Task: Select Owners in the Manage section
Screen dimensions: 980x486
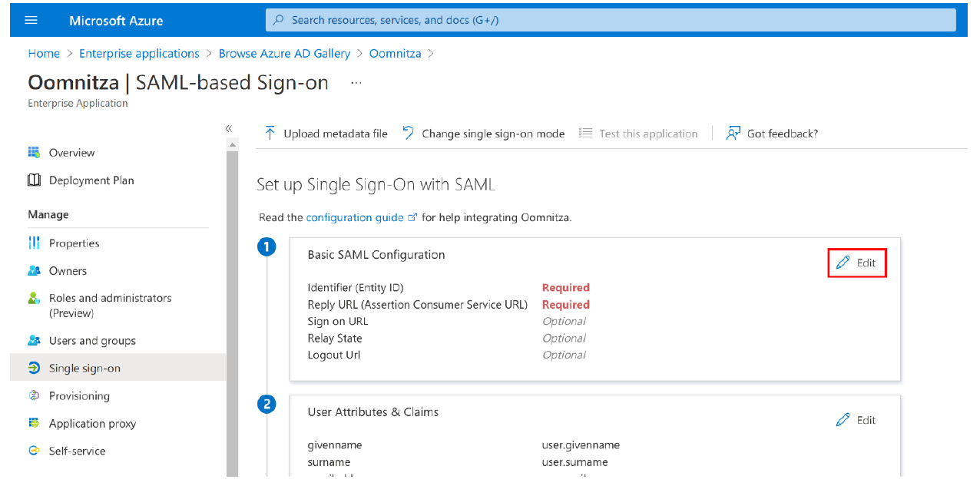Action: pos(68,271)
